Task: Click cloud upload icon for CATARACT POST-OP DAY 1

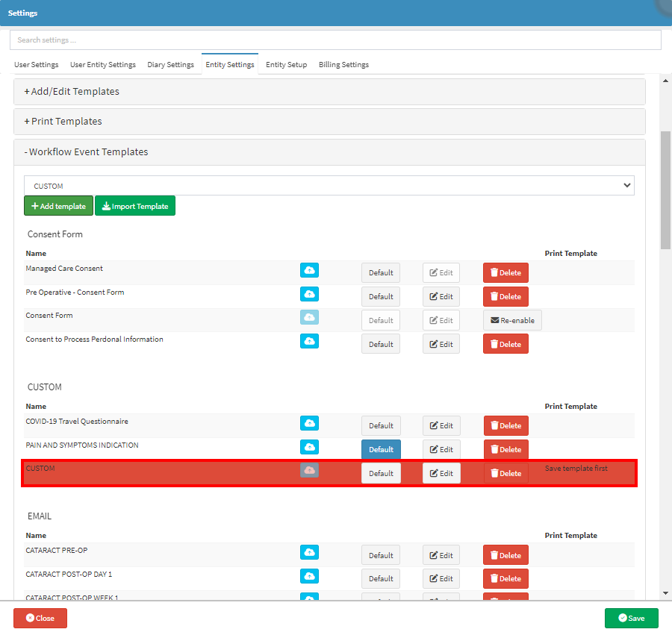Action: click(309, 576)
